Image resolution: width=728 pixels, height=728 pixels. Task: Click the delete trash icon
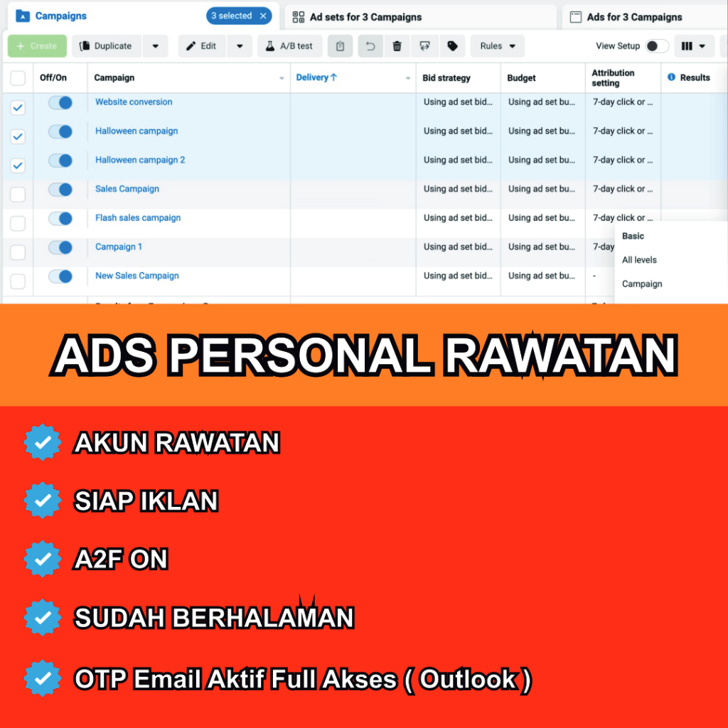click(397, 45)
